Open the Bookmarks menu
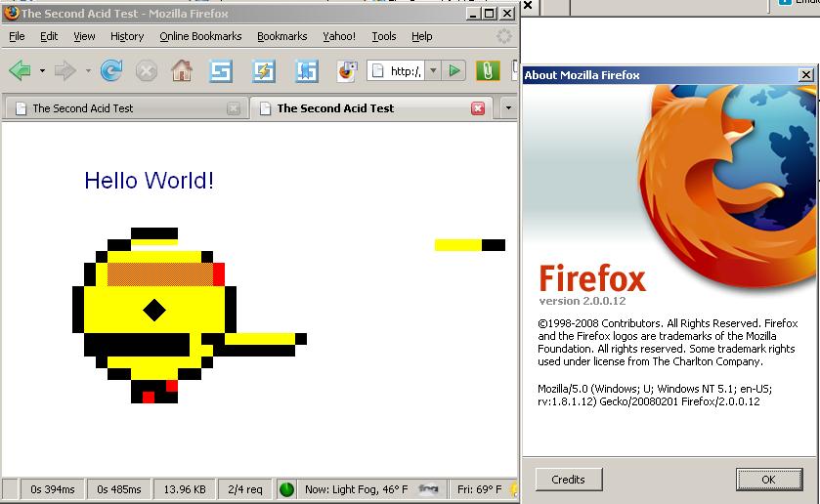Screen dimensions: 820x504 [x=281, y=36]
